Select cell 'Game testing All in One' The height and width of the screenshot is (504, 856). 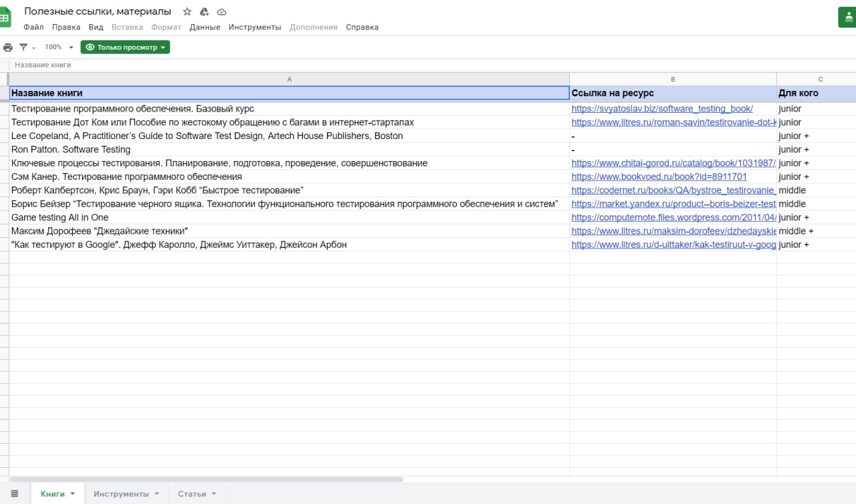[x=290, y=217]
